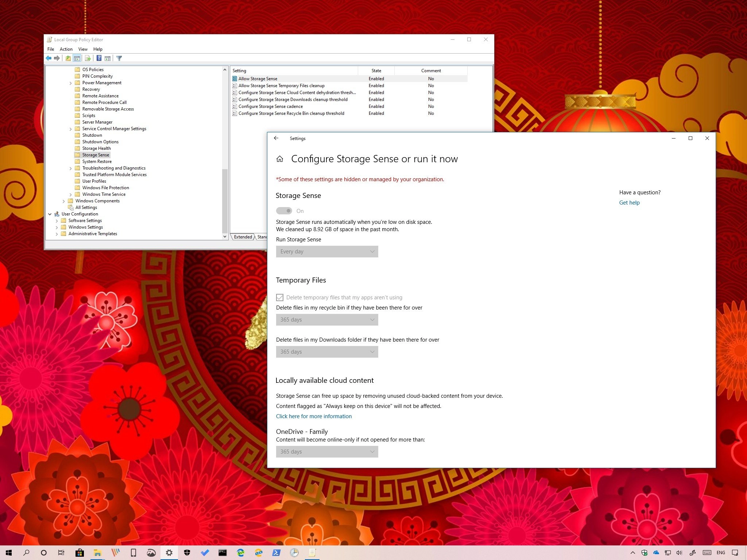
Task: Collapse the User Configuration tree node
Action: pos(50,214)
